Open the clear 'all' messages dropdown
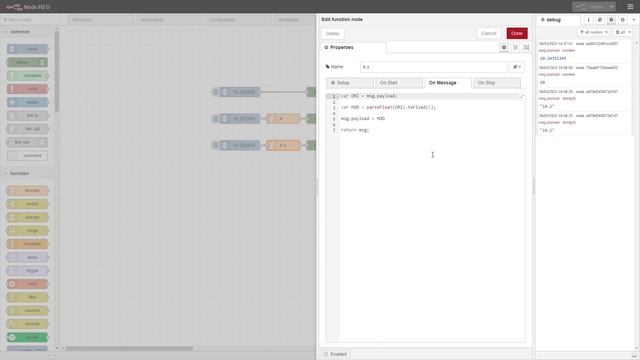 point(622,32)
